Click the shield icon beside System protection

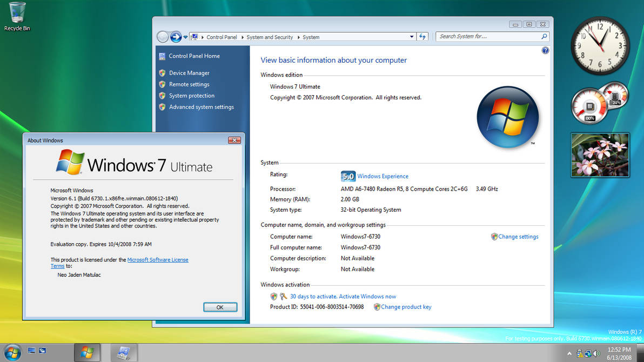tap(162, 96)
